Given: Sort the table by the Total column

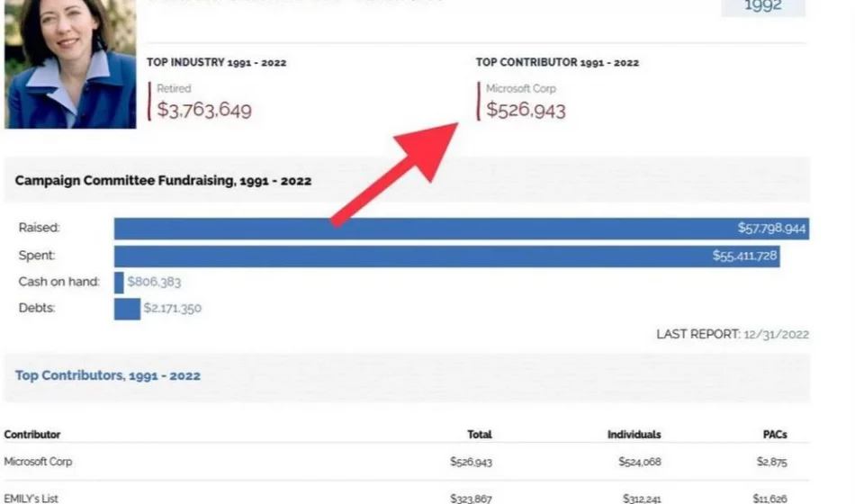Looking at the screenshot, I should click(x=480, y=435).
